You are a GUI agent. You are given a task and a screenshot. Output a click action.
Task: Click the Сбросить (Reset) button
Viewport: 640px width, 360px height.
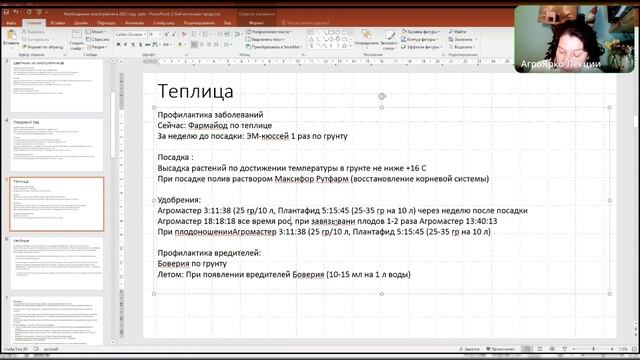point(98,40)
